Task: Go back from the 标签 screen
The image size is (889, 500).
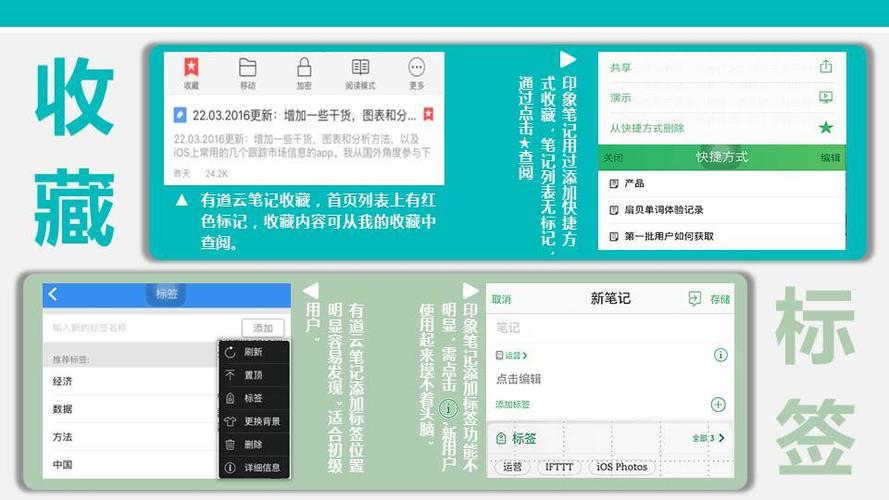Action: coord(53,294)
